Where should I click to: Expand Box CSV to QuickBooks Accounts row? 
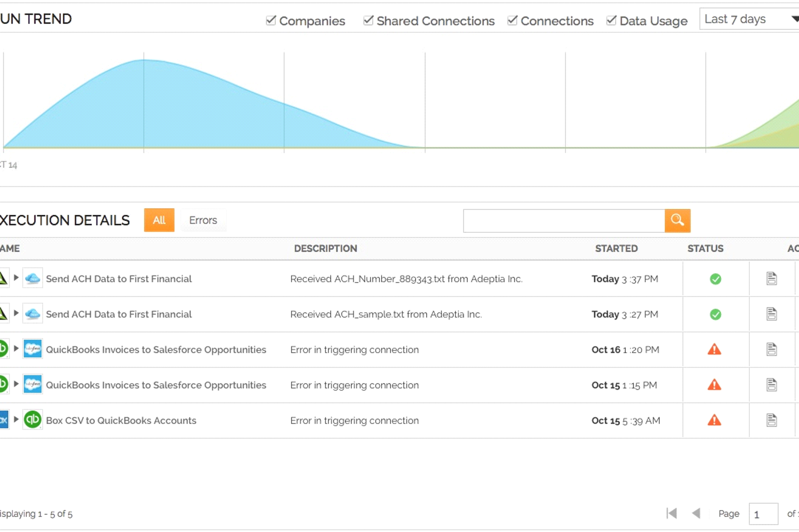click(x=16, y=419)
